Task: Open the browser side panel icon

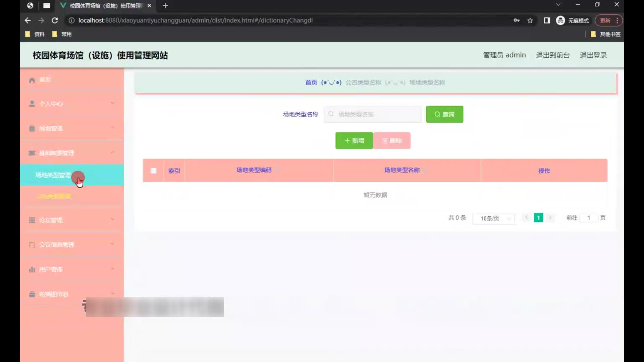Action: tap(547, 20)
